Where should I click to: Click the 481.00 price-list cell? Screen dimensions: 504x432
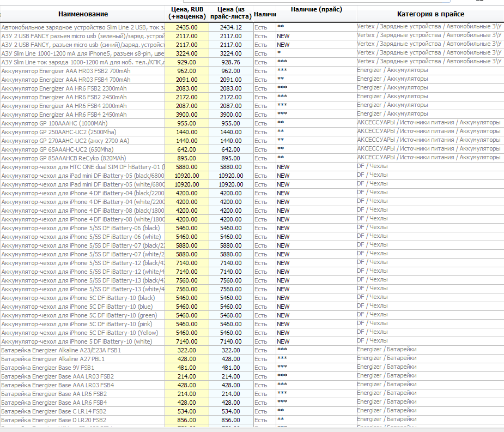(231, 367)
